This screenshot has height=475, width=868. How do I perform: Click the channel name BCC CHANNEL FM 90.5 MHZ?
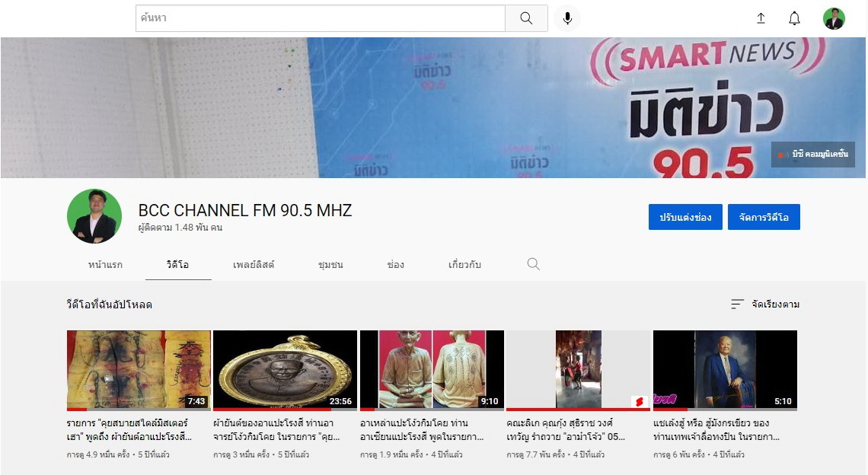pos(245,210)
